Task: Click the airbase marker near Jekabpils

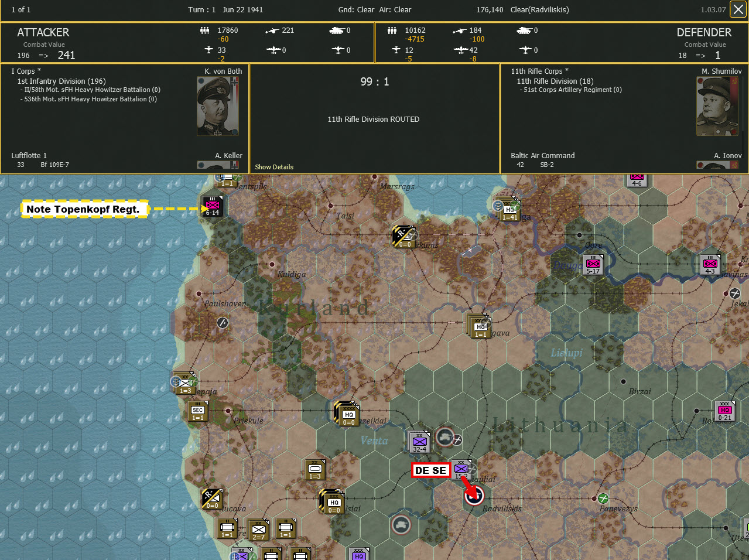Action: (734, 293)
